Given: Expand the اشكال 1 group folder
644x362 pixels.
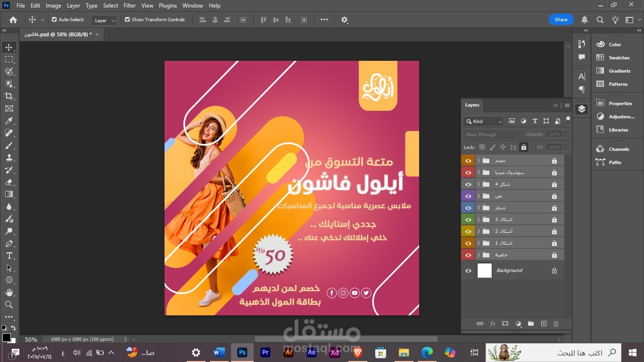Looking at the screenshot, I should tap(479, 243).
